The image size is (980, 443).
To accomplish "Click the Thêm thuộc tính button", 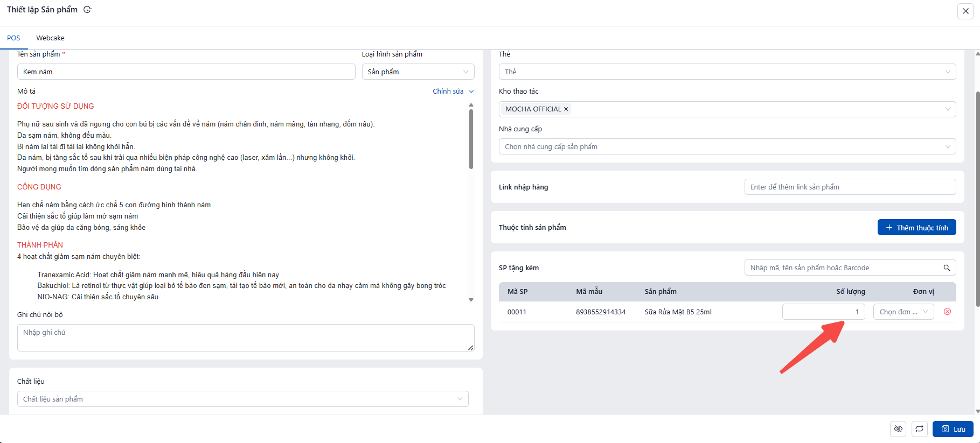I will coord(916,228).
